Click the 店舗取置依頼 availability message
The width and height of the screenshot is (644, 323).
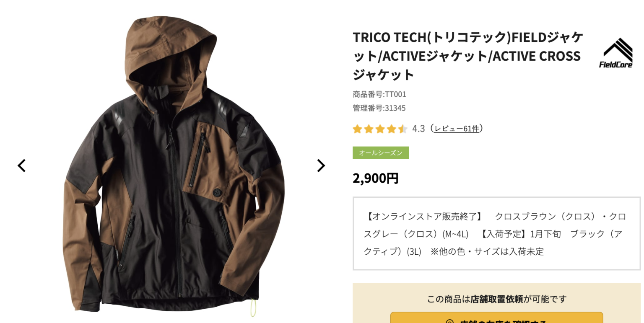497,299
